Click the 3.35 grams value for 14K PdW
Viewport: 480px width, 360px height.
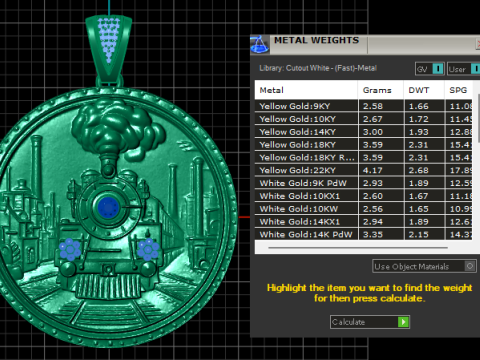tap(373, 234)
